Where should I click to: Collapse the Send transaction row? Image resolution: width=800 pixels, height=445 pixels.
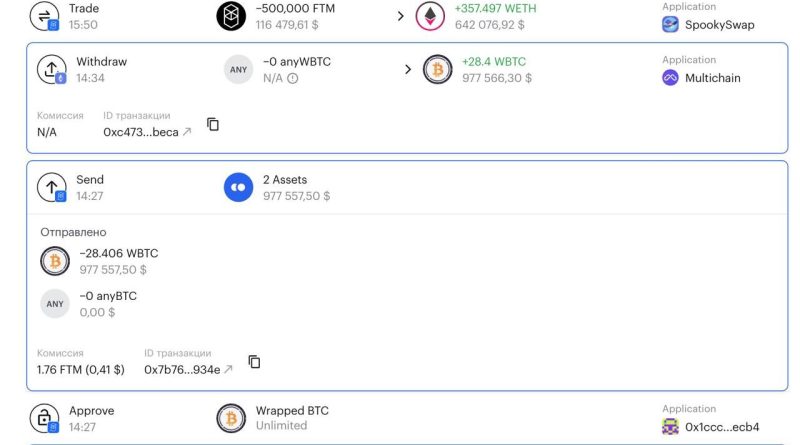[407, 187]
